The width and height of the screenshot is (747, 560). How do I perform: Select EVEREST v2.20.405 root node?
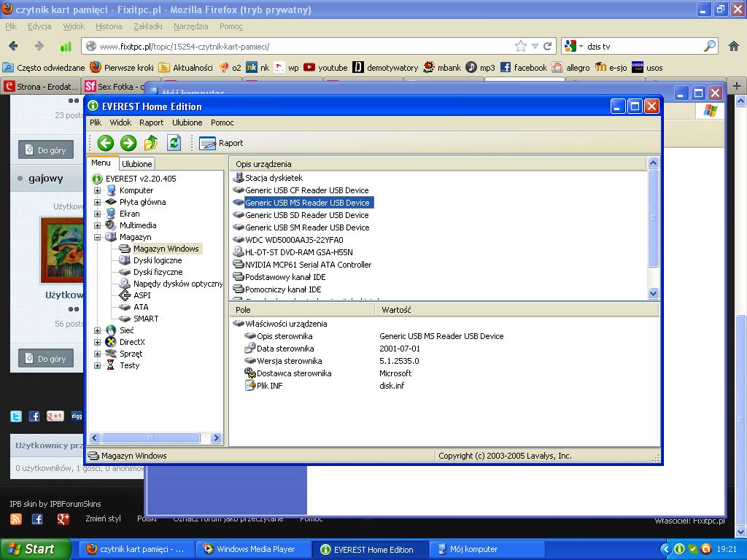point(141,179)
